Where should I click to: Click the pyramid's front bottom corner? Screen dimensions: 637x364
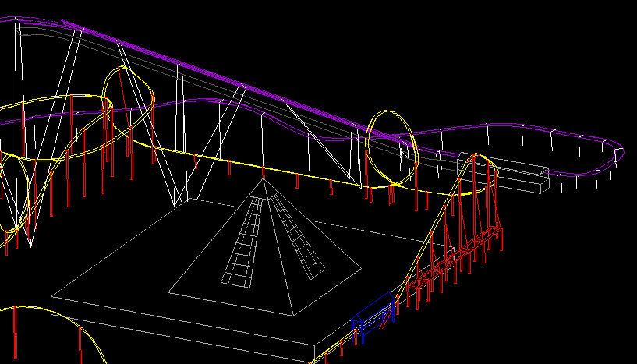coord(294,316)
